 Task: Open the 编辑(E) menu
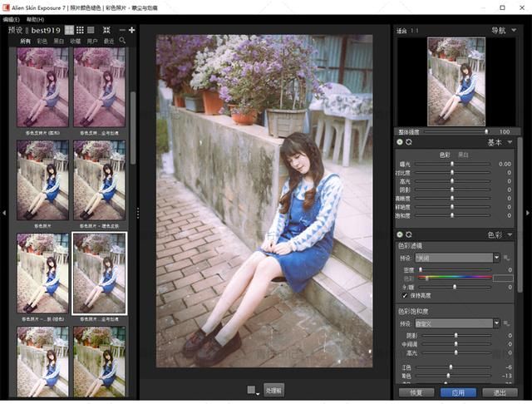point(11,20)
